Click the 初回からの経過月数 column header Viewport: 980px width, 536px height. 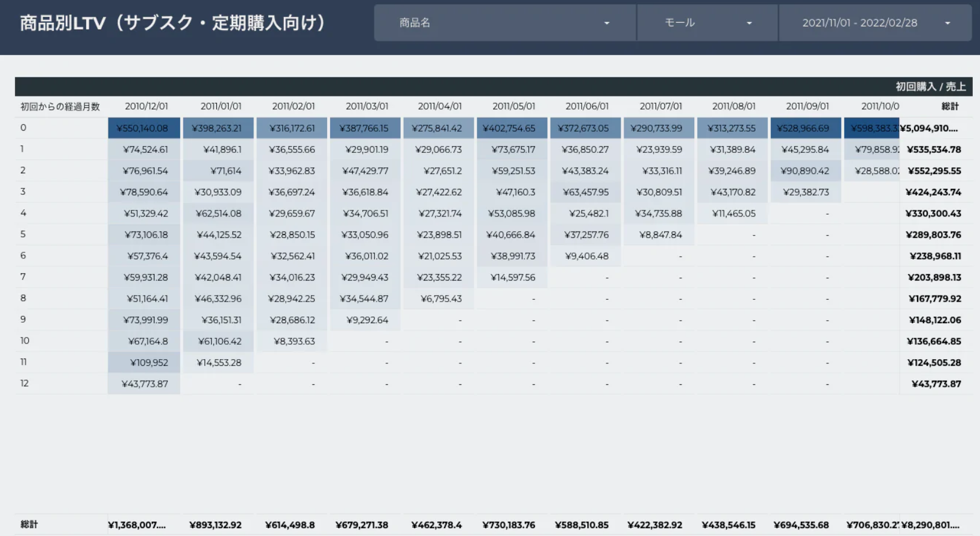(60, 107)
